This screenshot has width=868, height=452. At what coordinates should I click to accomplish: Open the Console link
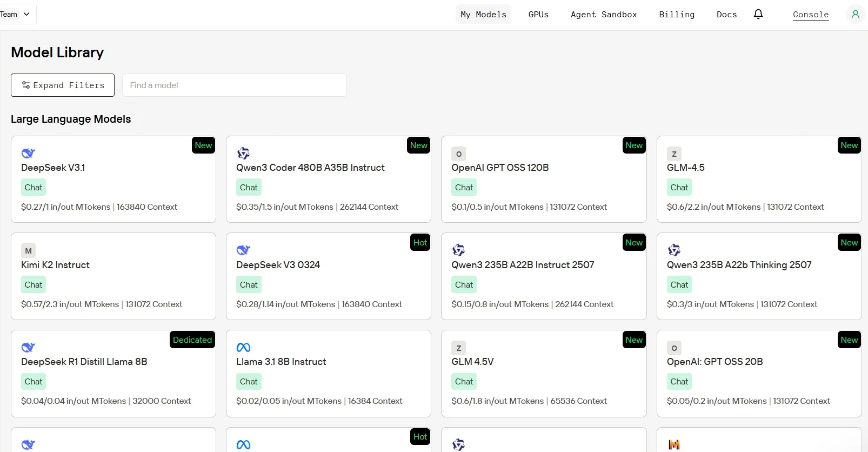pyautogui.click(x=811, y=15)
